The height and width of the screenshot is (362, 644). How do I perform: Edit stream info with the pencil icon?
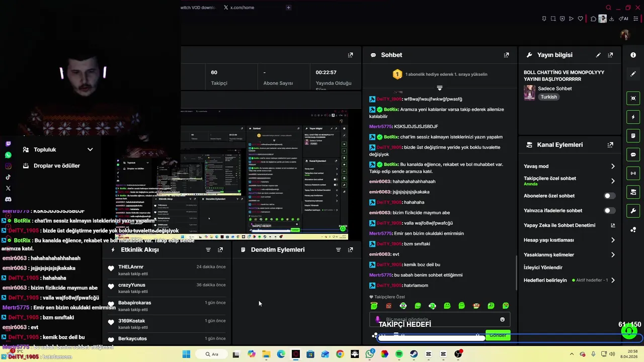click(x=598, y=55)
